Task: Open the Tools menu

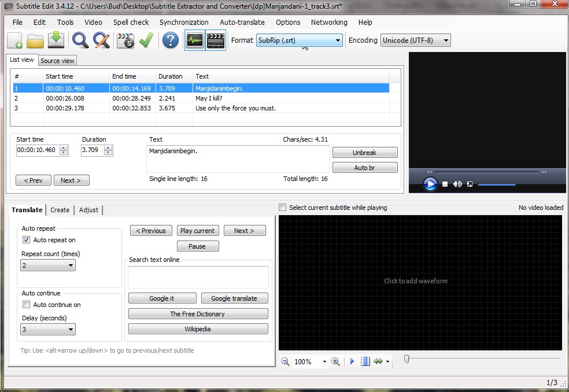Action: click(x=65, y=22)
